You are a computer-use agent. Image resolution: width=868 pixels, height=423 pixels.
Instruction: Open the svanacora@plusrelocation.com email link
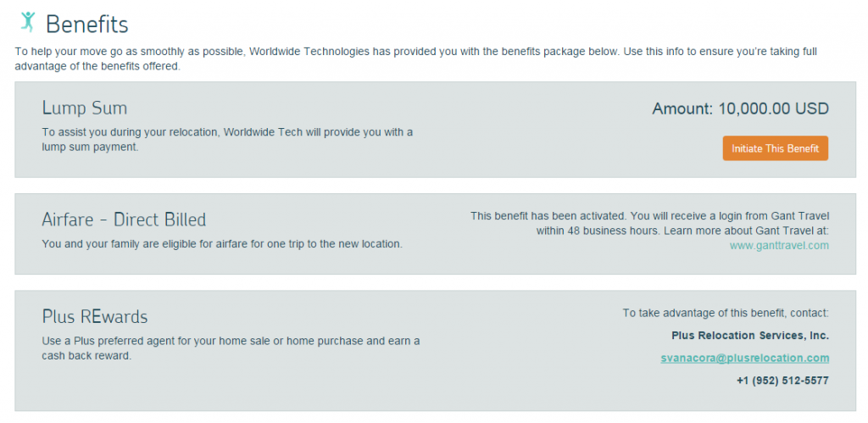744,359
